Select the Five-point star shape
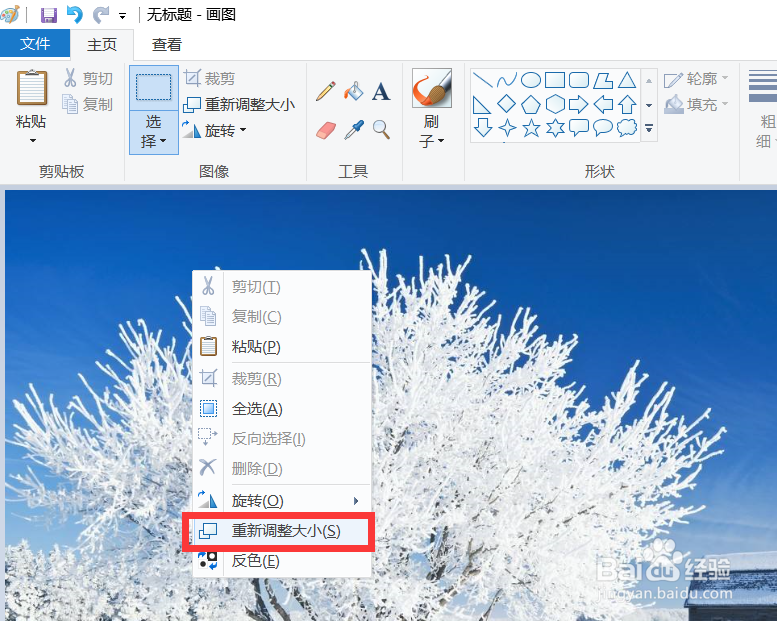This screenshot has width=777, height=621. tap(531, 128)
